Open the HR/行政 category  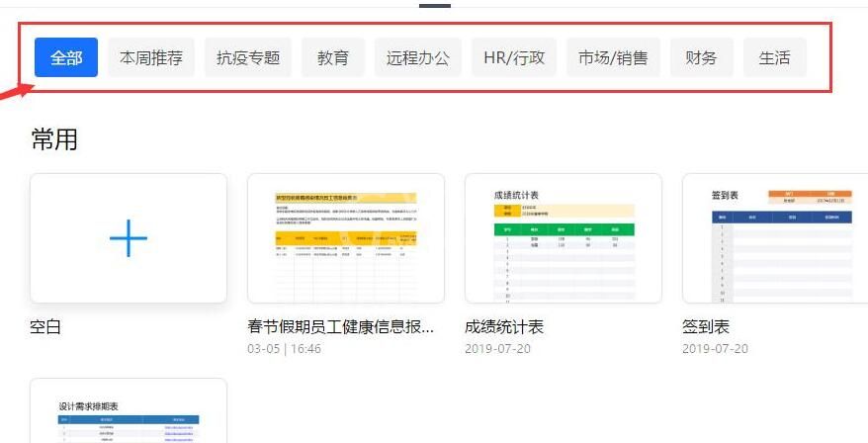(x=514, y=57)
